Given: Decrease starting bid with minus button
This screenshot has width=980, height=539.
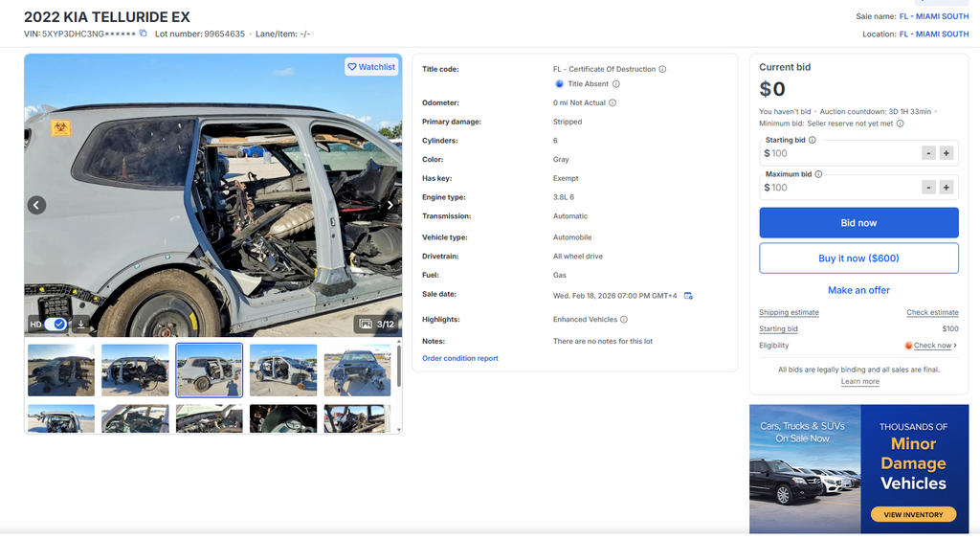Looking at the screenshot, I should [x=928, y=153].
